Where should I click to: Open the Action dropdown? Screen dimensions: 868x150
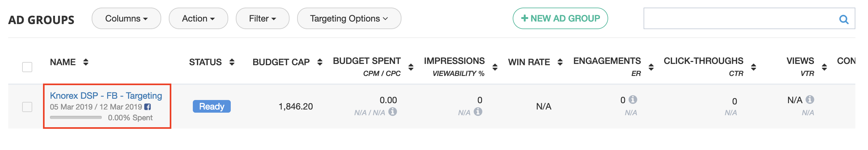pyautogui.click(x=199, y=19)
